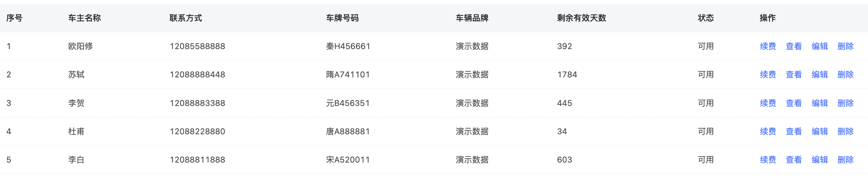Click 续费 link for 欧阳修

tap(768, 46)
